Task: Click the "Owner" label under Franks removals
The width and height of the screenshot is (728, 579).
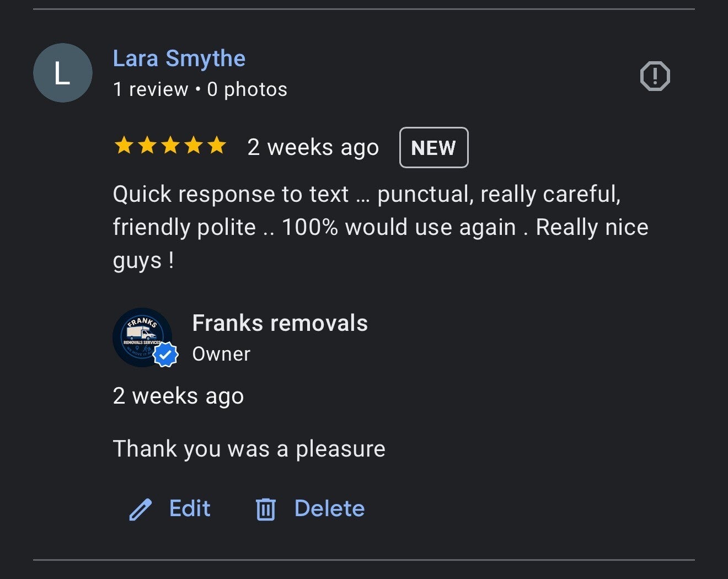Action: [x=221, y=354]
